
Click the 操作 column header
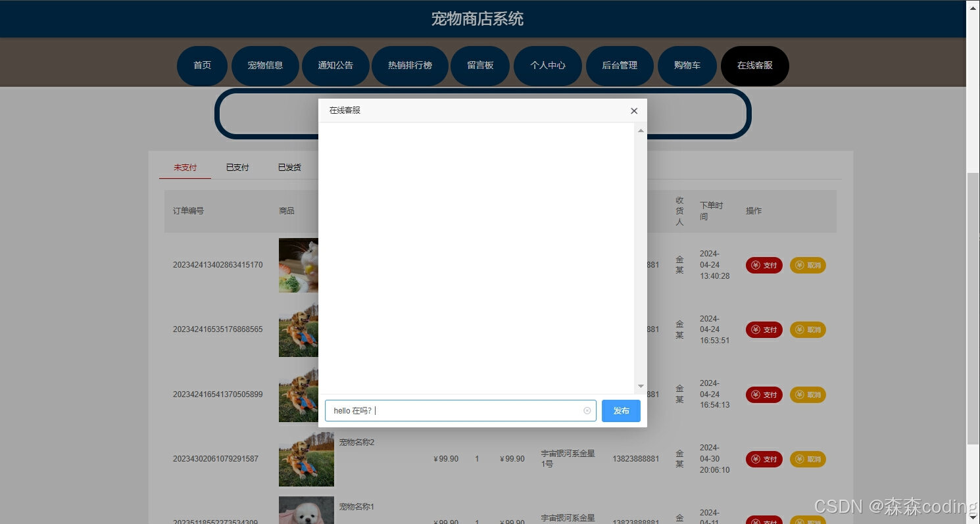tap(754, 211)
